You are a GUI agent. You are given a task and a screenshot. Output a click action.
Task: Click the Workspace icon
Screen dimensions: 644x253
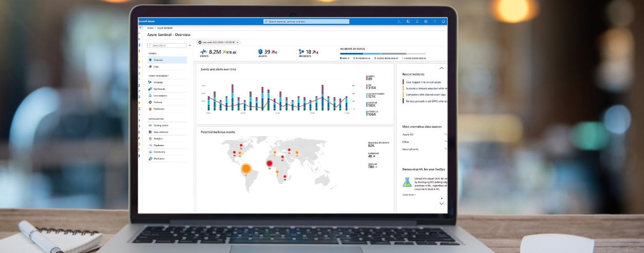coord(150,158)
